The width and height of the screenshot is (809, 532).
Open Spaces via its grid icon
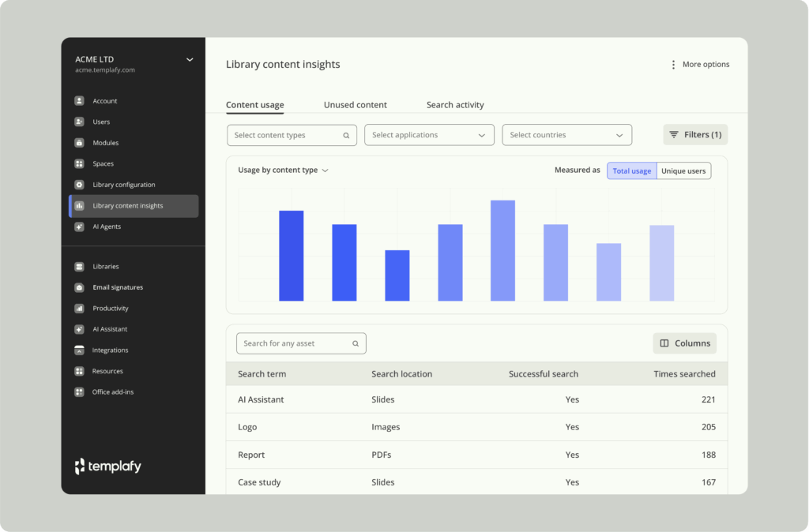79,164
